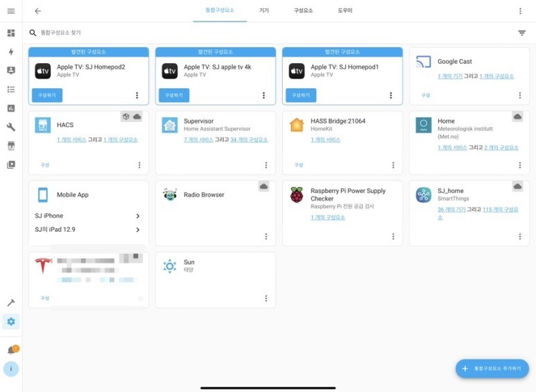Open the Media browser sidebar icon

point(11,164)
